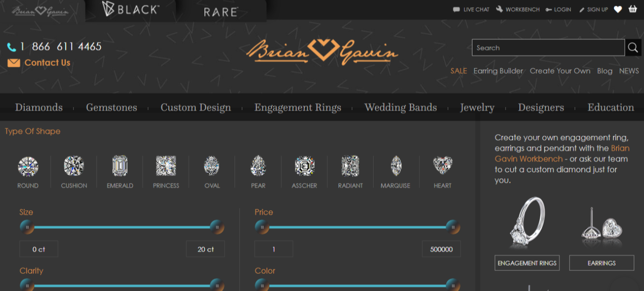
Task: Open the Engagement Rings menu
Action: 298,108
